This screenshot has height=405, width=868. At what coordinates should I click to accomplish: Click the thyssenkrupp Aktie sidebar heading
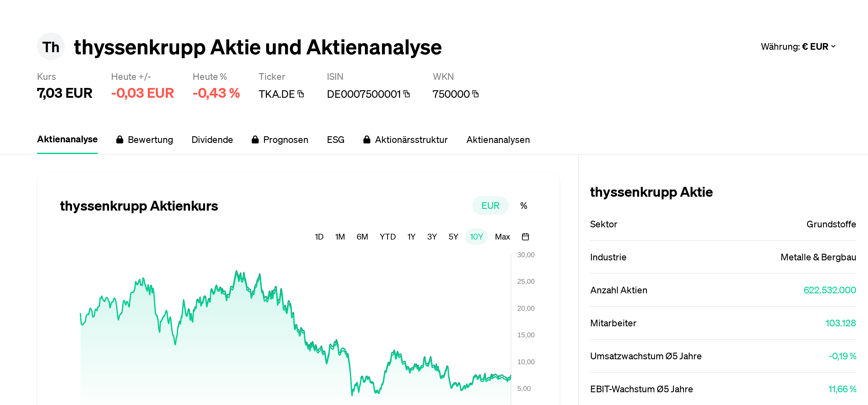651,192
